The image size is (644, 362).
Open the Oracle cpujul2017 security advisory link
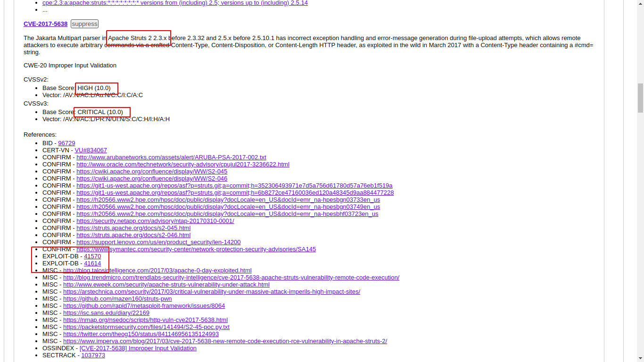pos(183,165)
